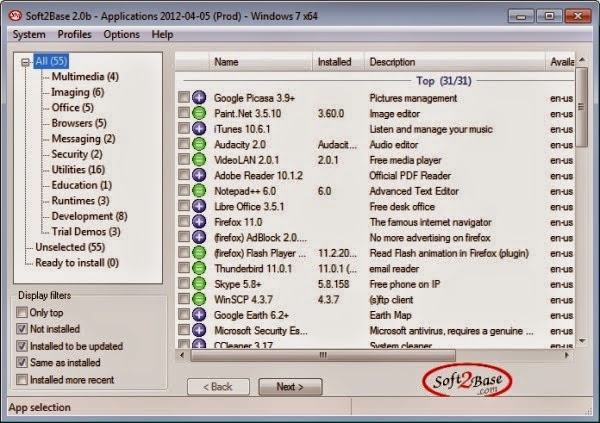Click the Soft2Base.com logo

click(467, 380)
